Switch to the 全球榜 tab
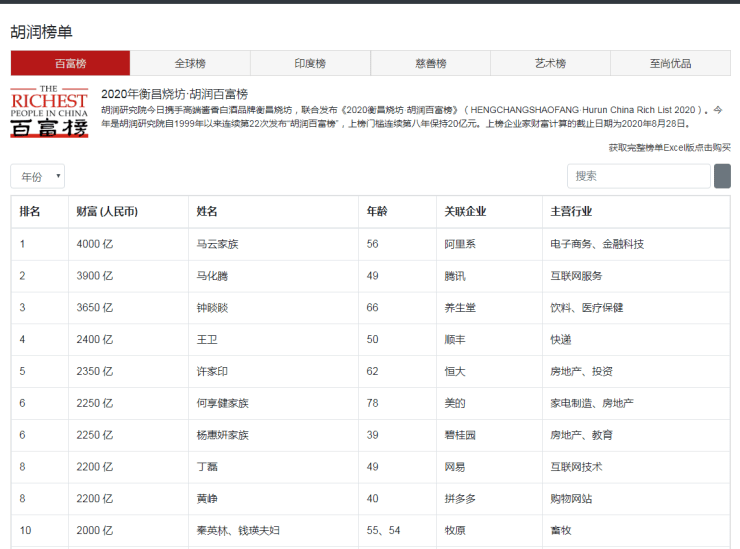 tap(190, 63)
